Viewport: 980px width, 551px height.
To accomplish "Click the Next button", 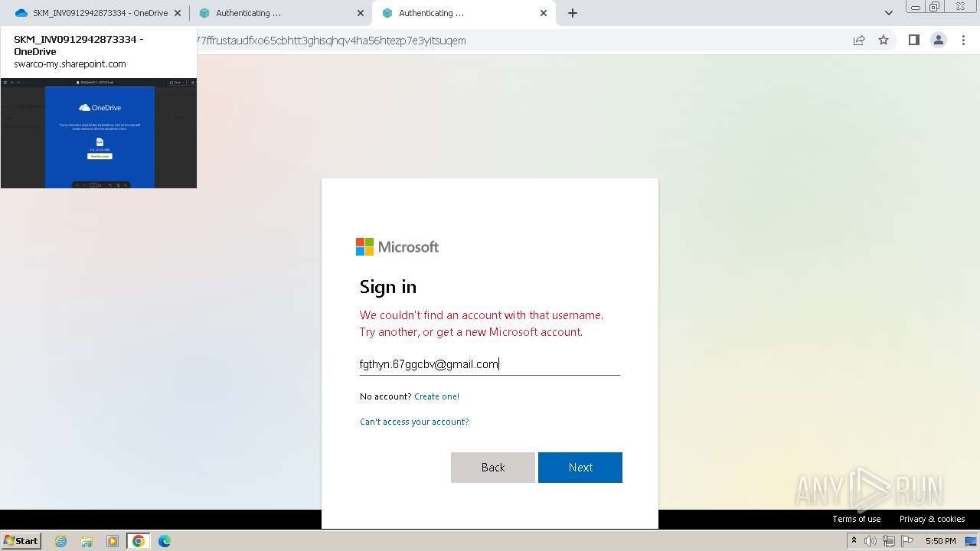I will pyautogui.click(x=580, y=468).
